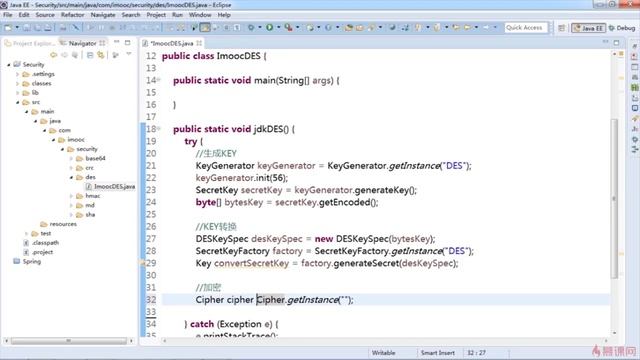This screenshot has height=360, width=640.
Task: Expand the test folder
Action: (27, 233)
